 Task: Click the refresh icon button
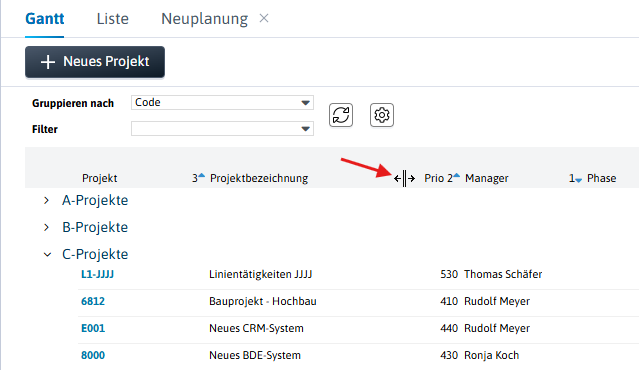(341, 115)
